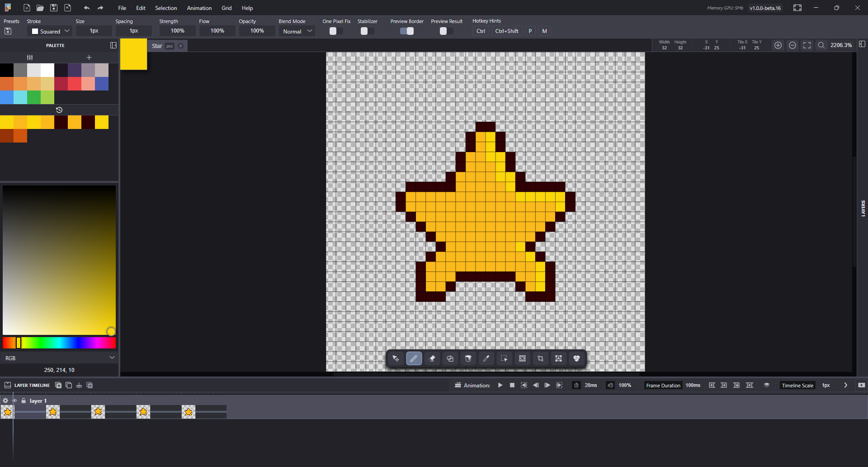Select the fifth frame thumbnail on timeline
The height and width of the screenshot is (467, 868).
click(x=189, y=411)
